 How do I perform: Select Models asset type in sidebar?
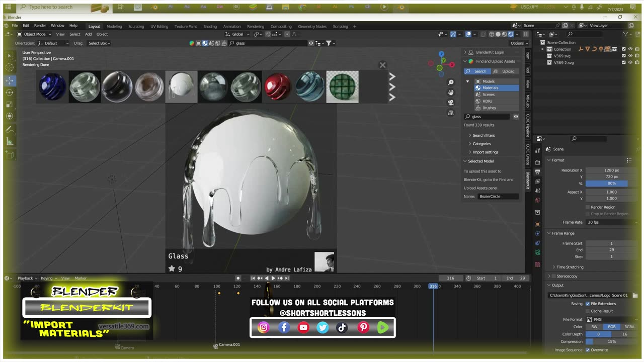click(497, 81)
